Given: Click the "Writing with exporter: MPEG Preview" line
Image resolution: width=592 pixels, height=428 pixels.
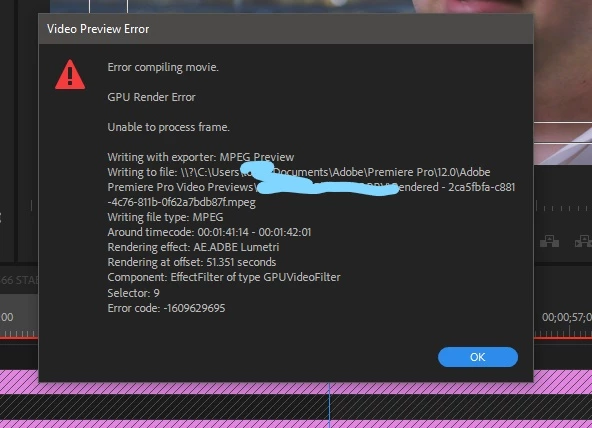Looking at the screenshot, I should 201,157.
